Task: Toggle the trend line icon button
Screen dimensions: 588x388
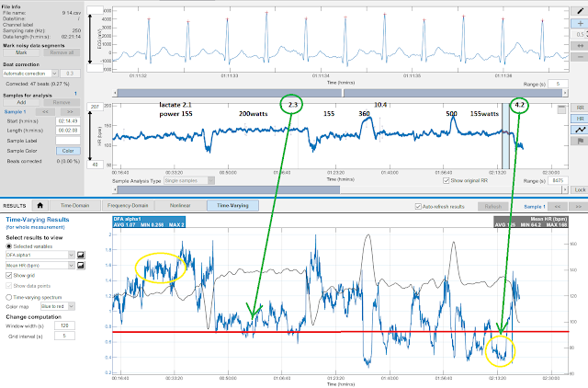Action: click(580, 130)
